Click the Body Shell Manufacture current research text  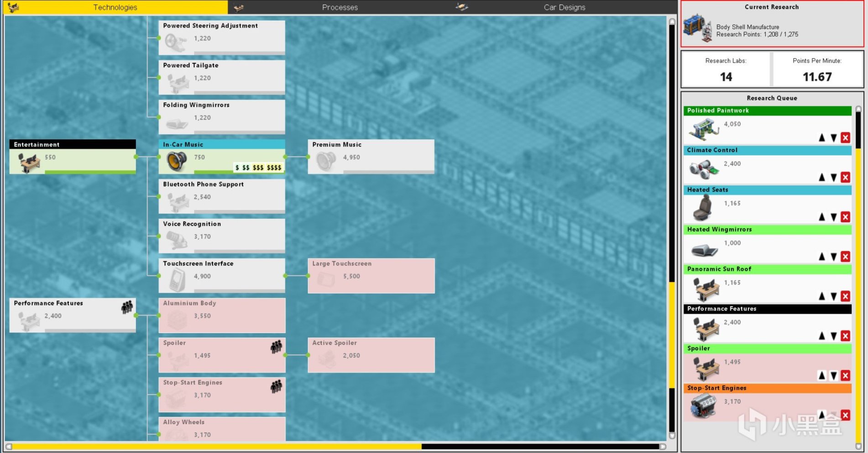point(748,27)
